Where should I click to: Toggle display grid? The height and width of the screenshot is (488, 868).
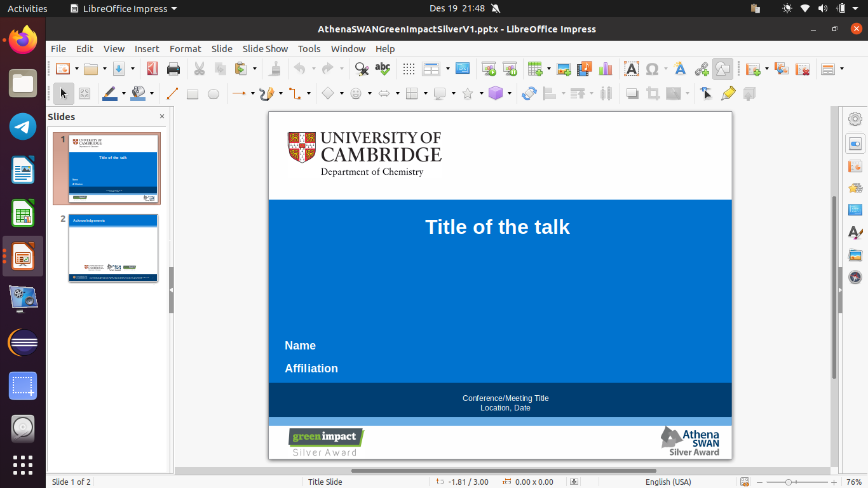(x=409, y=69)
